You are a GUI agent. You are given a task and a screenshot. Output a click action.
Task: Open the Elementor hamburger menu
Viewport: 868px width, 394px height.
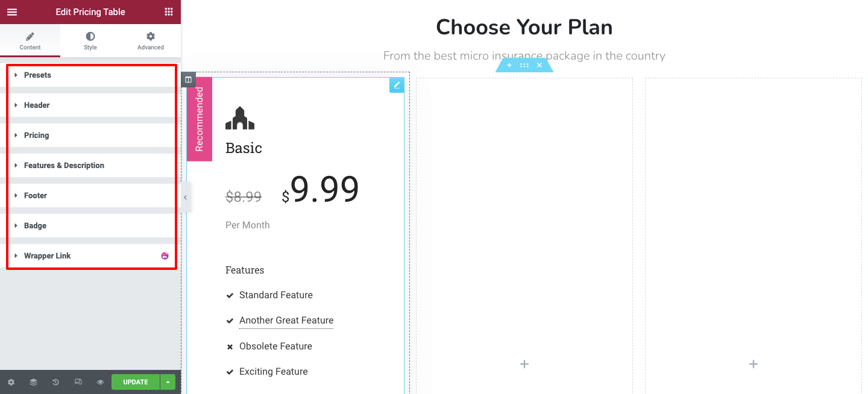click(12, 12)
